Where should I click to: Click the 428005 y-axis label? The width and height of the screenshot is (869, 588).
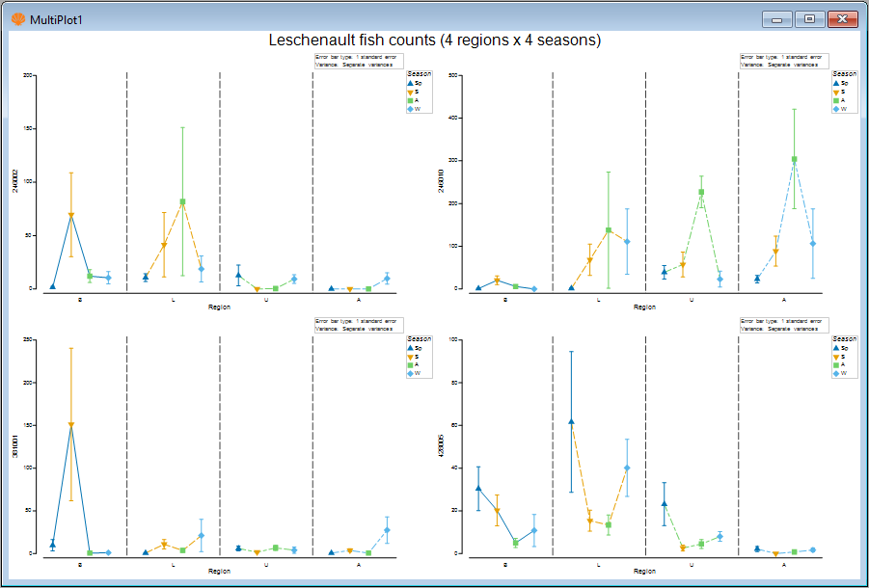point(441,446)
